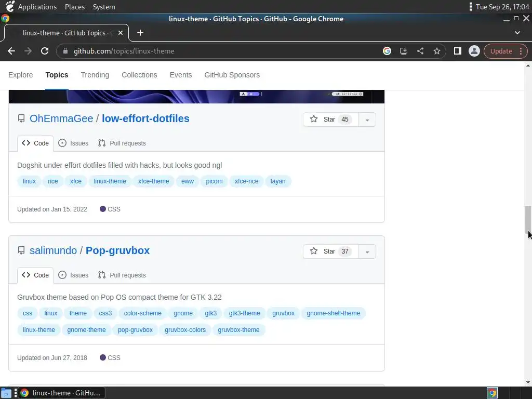Click the Update button in Chrome toolbar
The height and width of the screenshot is (399, 532).
click(506, 51)
